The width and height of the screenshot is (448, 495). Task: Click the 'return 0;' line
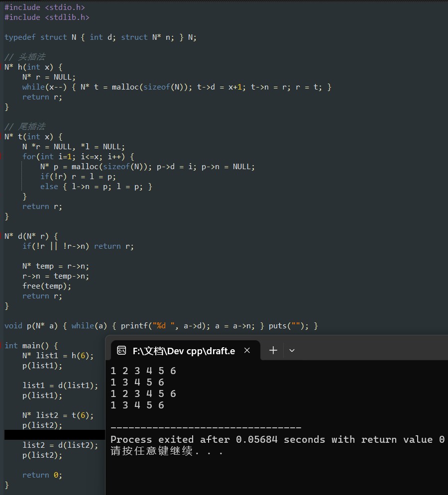[42, 475]
